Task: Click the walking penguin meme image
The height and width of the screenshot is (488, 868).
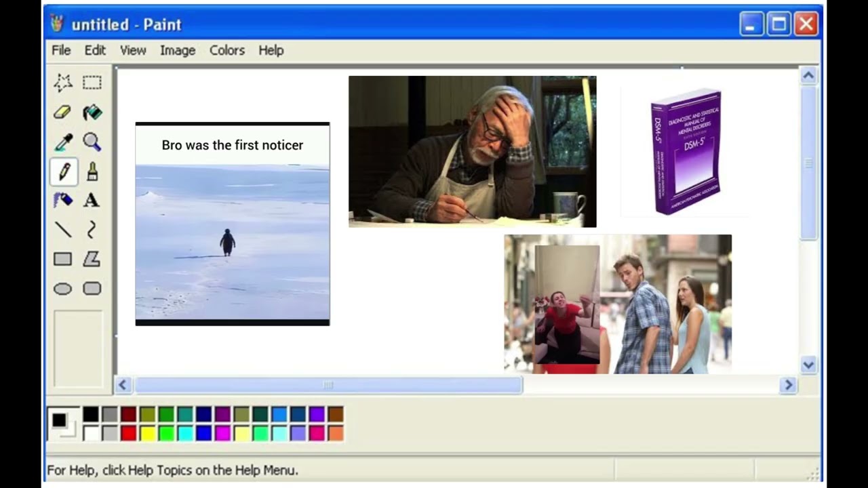Action: [233, 224]
